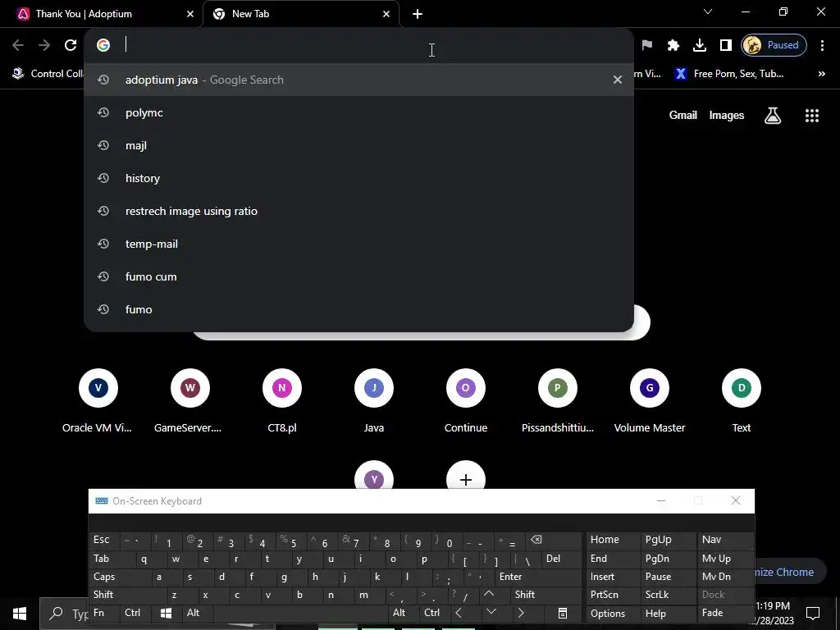840x630 pixels.
Task: Toggle left Alt key on keyboard
Action: tap(198, 613)
